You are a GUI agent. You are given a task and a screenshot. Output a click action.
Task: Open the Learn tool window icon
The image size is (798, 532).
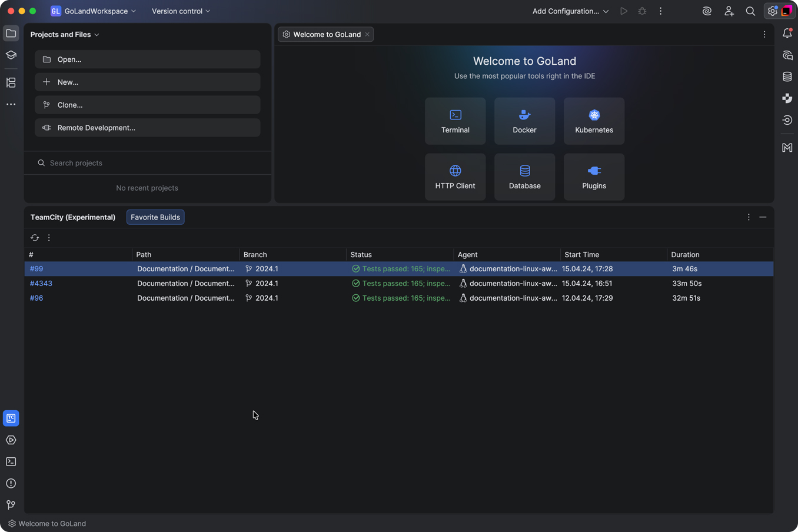point(11,55)
